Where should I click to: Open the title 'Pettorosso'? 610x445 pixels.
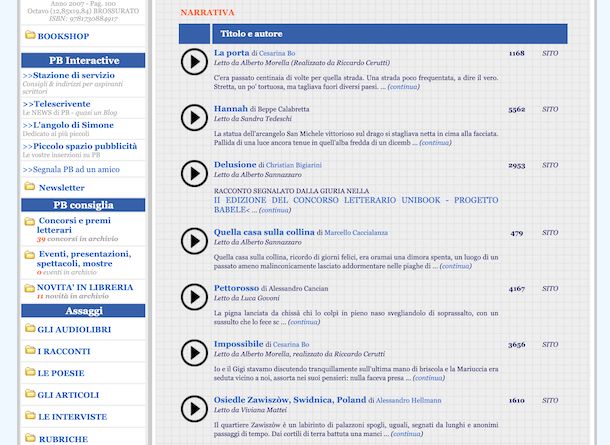pyautogui.click(x=236, y=288)
